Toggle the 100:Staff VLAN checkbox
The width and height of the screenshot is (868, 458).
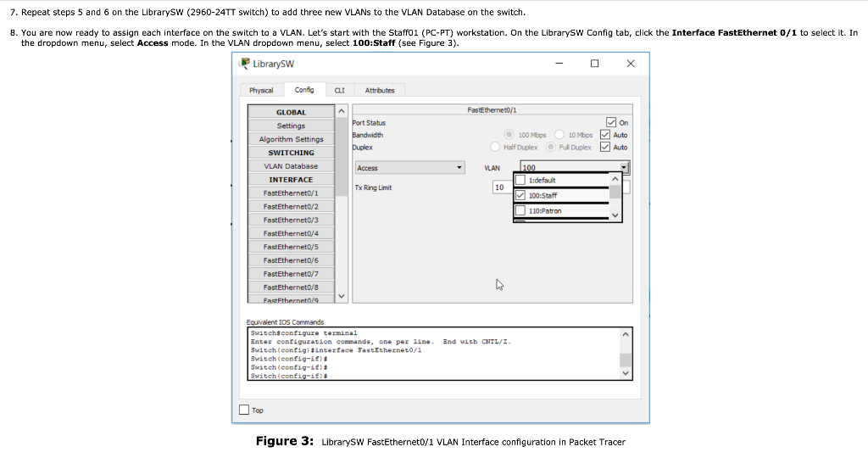coord(520,195)
